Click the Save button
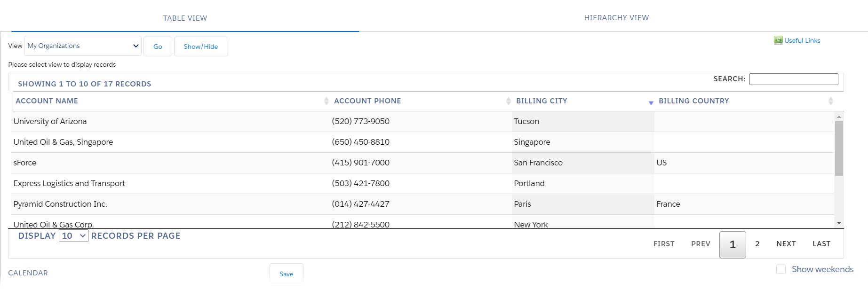Screen dimensions: 868x289 tap(286, 274)
